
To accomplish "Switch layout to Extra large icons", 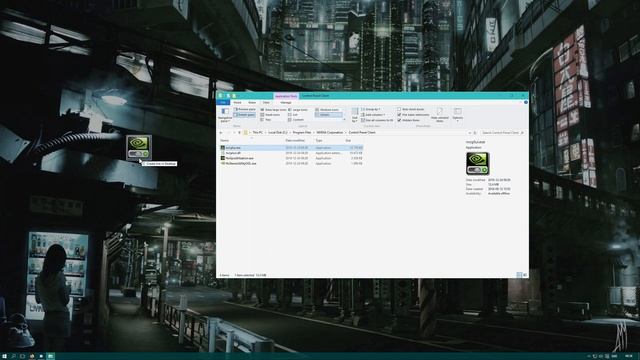I will point(273,110).
